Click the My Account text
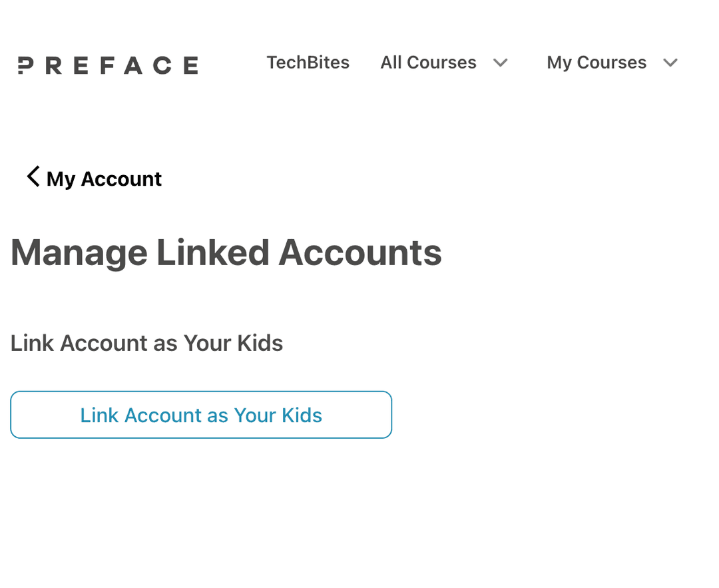Image resolution: width=719 pixels, height=588 pixels. [x=104, y=178]
